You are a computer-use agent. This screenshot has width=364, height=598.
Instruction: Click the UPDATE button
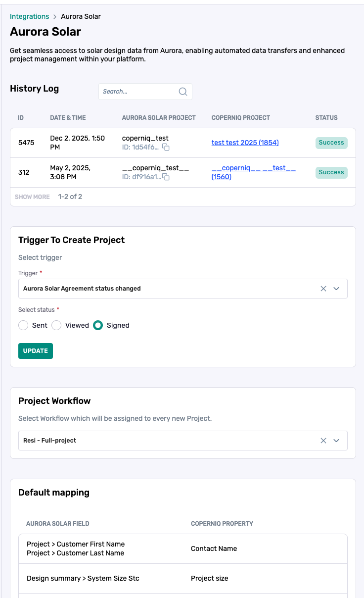[x=36, y=351]
